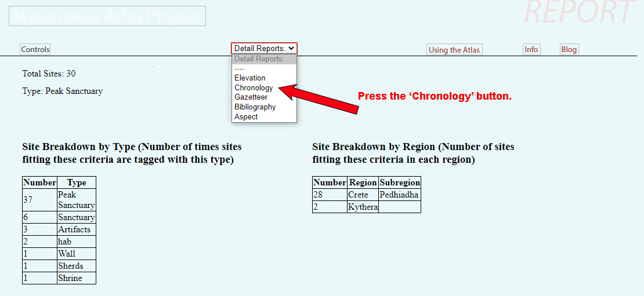
Task: Click the Sherds row in type table
Action: (x=71, y=266)
